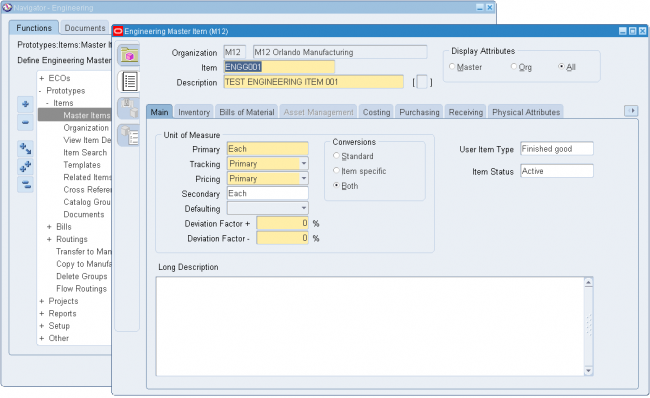Viewport: 650px width, 398px height.
Task: Collapse the Prototypes node in Navigator
Action: [x=40, y=91]
